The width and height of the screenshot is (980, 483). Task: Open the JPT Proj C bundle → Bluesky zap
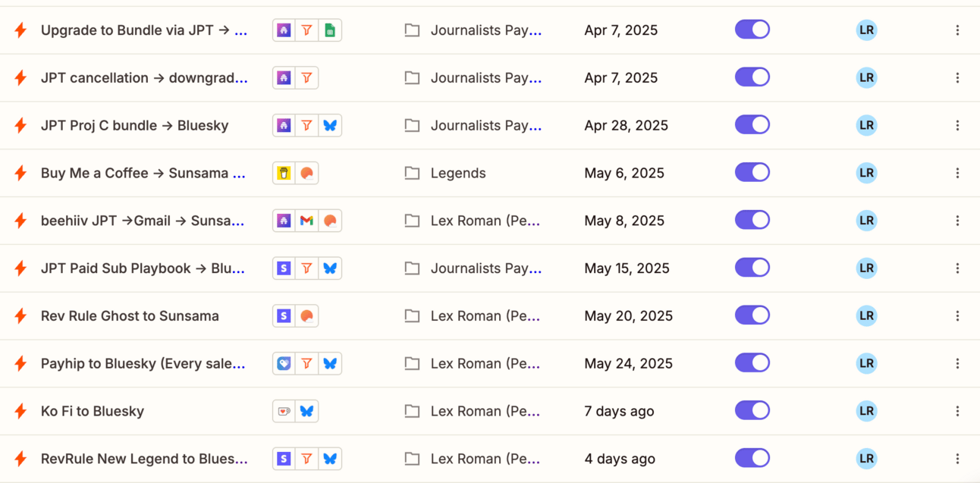pyautogui.click(x=134, y=126)
